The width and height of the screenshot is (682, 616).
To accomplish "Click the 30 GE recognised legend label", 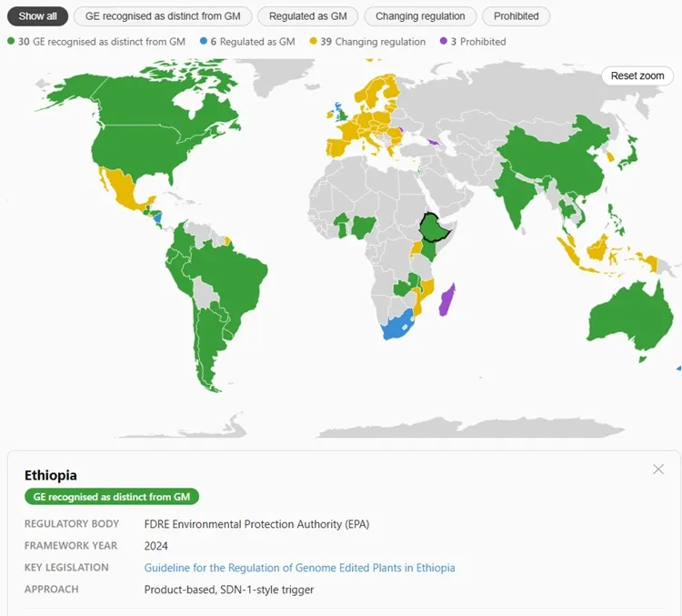I will (x=101, y=41).
